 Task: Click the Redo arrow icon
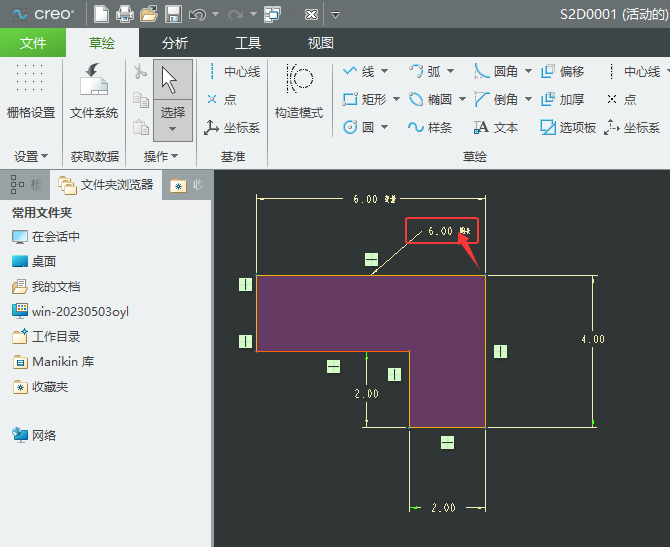[235, 15]
